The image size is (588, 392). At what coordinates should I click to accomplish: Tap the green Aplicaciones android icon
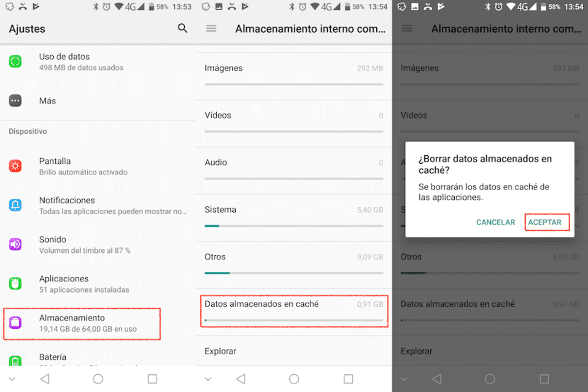(x=15, y=283)
